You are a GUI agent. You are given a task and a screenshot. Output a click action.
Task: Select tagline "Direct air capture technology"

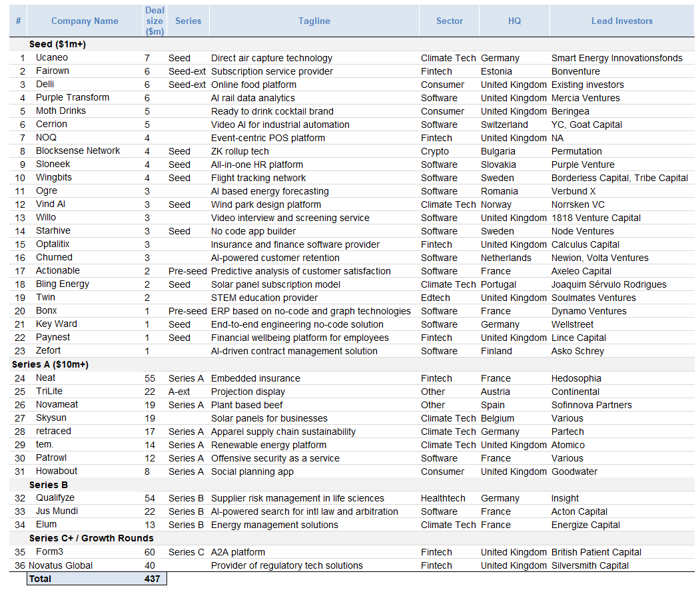pos(272,58)
